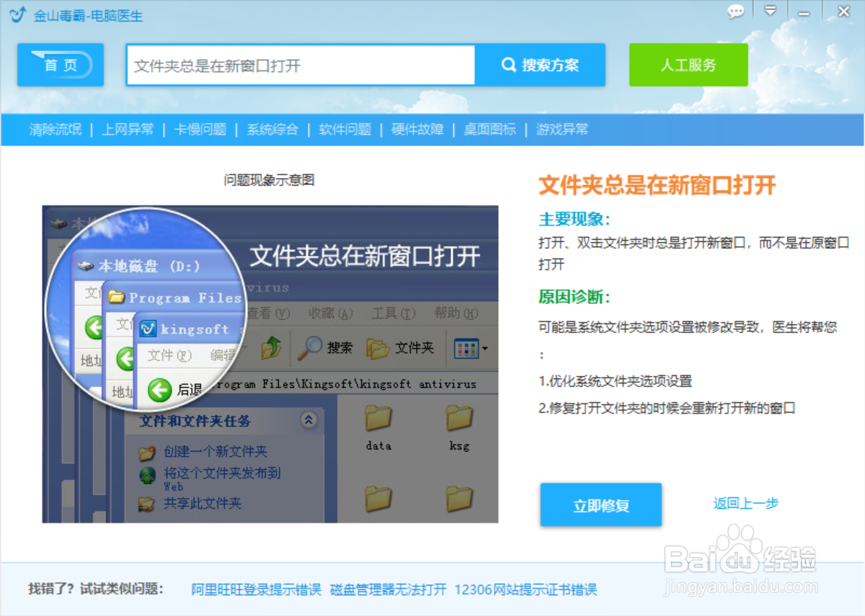Click 返回上一步 link
This screenshot has height=616, width=865.
pos(746,504)
